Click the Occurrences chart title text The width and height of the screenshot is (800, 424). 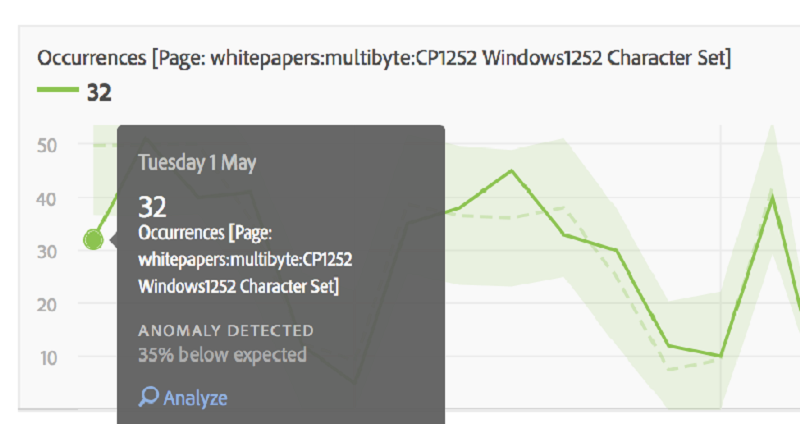pos(384,58)
